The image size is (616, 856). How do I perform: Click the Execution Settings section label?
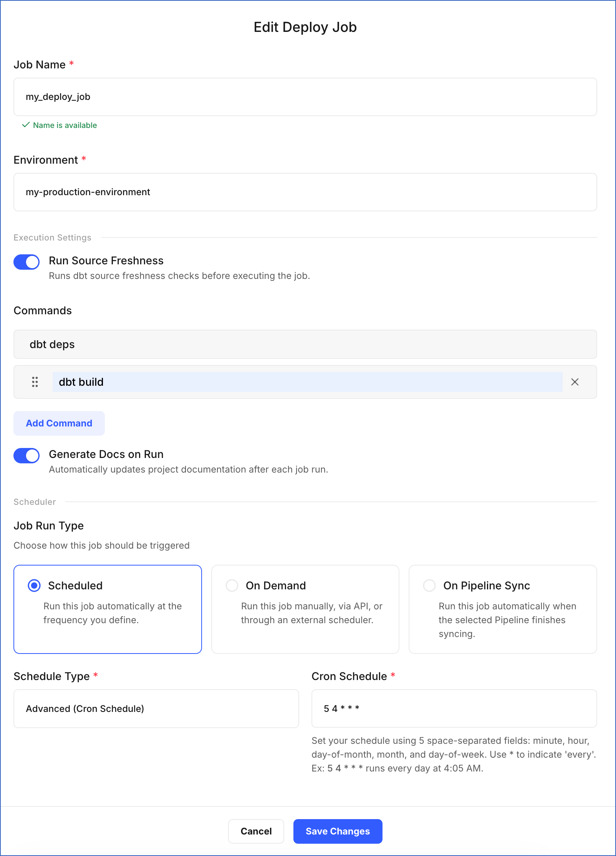pyautogui.click(x=53, y=237)
